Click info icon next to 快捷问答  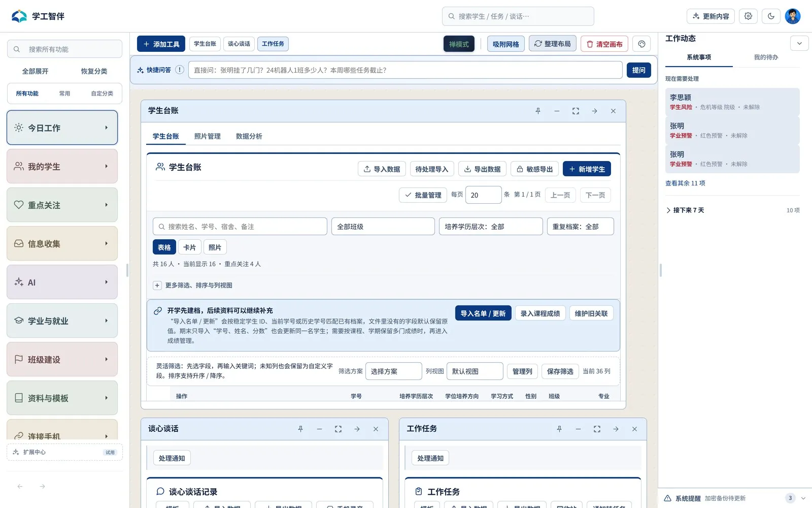tap(180, 70)
